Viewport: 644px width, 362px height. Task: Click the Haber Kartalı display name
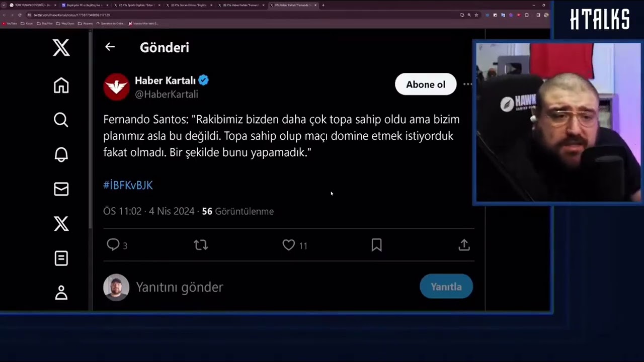click(x=165, y=80)
